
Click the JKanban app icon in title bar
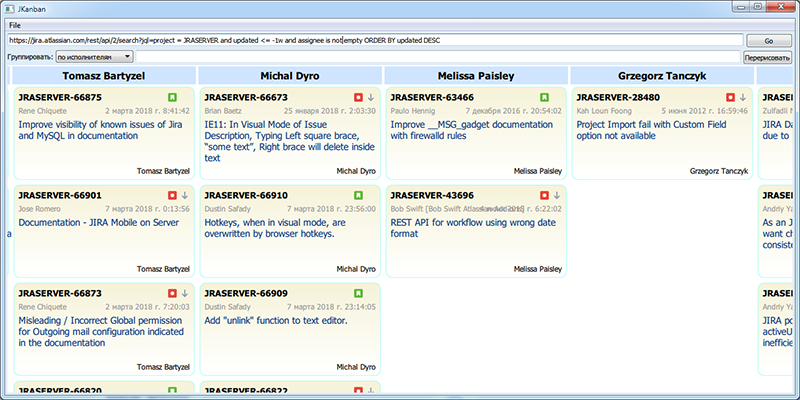tap(9, 9)
